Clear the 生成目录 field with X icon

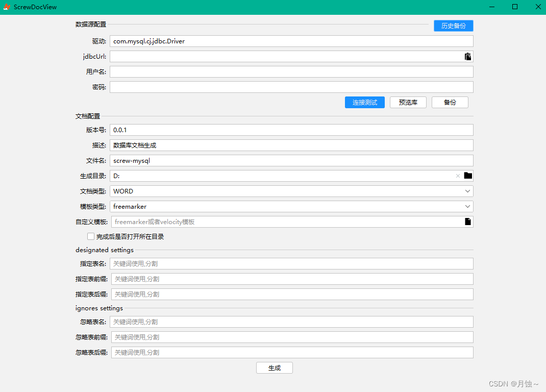click(x=458, y=176)
